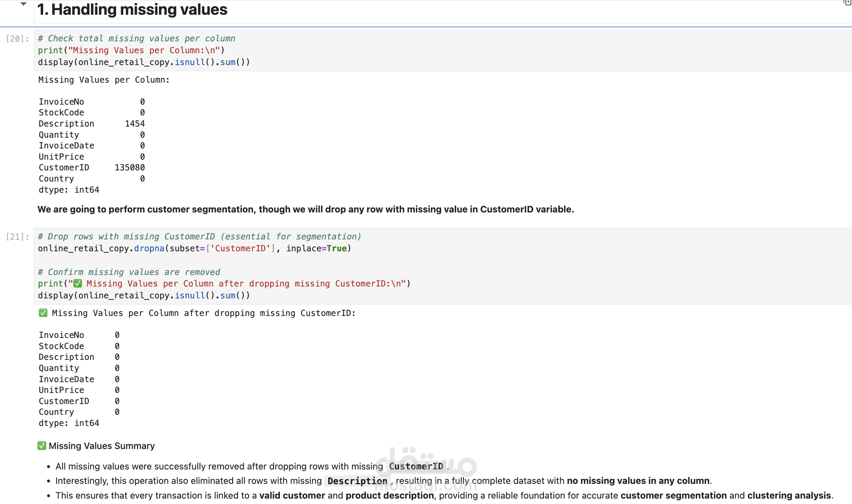Click the 'Missing Values Summary' markdown title

coord(102,446)
